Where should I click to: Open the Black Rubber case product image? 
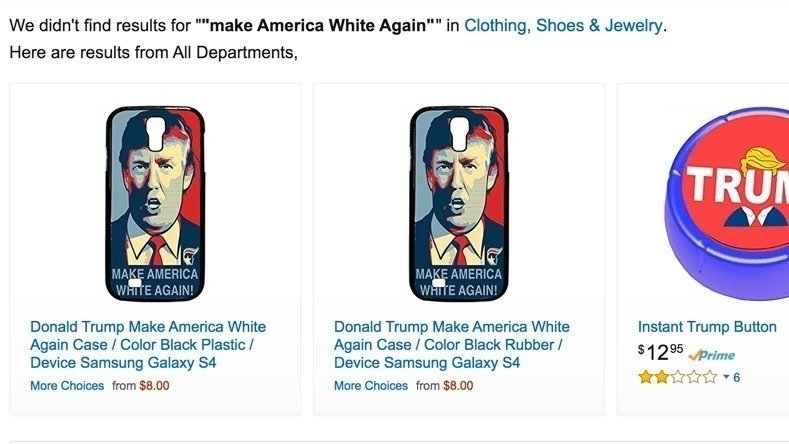click(459, 203)
